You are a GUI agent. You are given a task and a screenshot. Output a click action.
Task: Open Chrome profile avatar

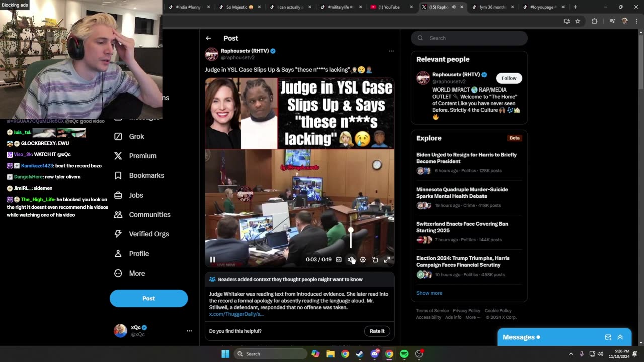[625, 21]
